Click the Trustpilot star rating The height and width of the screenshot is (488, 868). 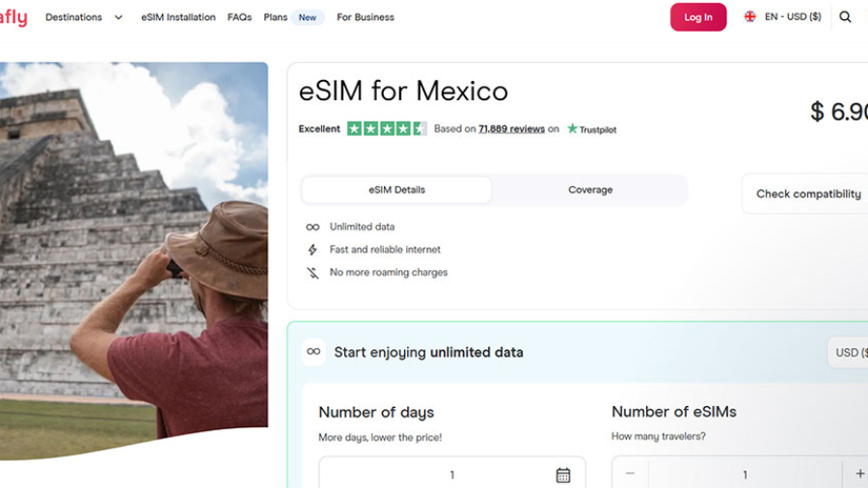pos(387,129)
